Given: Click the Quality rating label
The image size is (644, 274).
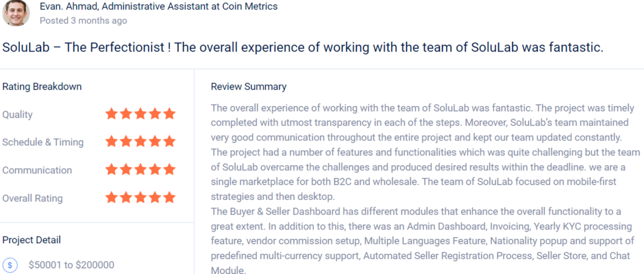Looking at the screenshot, I should 18,115.
